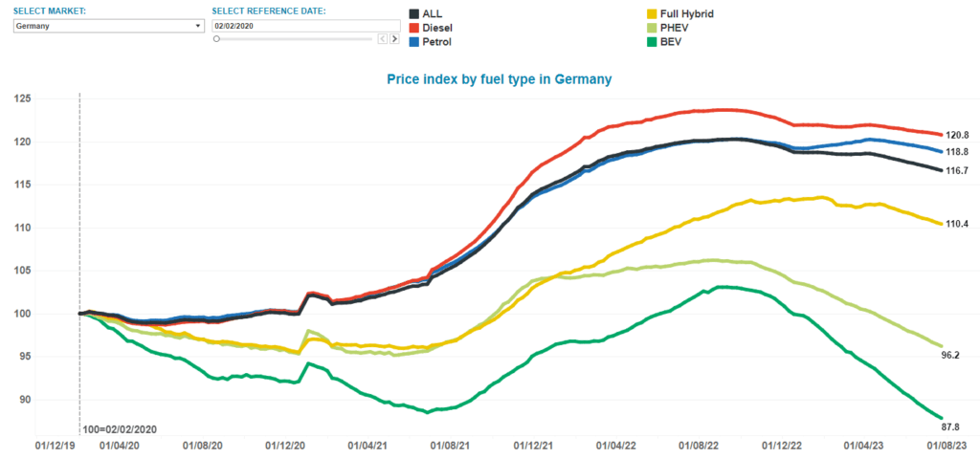Image resolution: width=980 pixels, height=459 pixels.
Task: Click the red Diesel legend swatch
Action: pyautogui.click(x=413, y=28)
